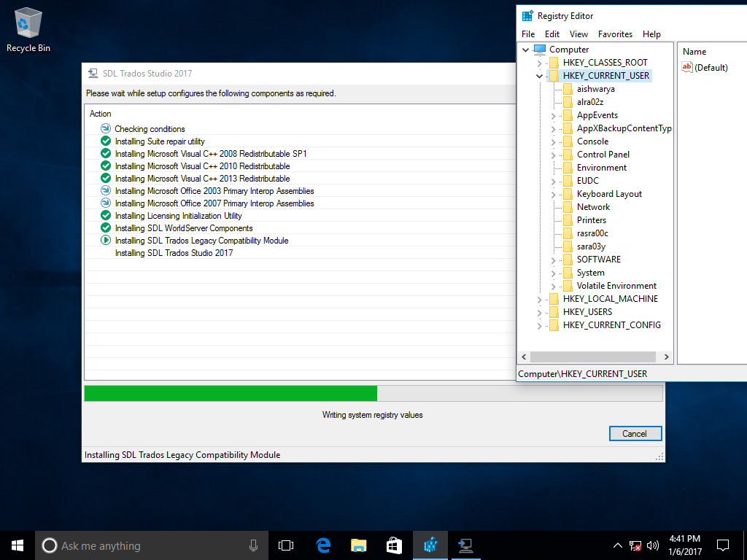The width and height of the screenshot is (747, 560).
Task: Open the Help menu in Registry Editor
Action: coord(651,34)
